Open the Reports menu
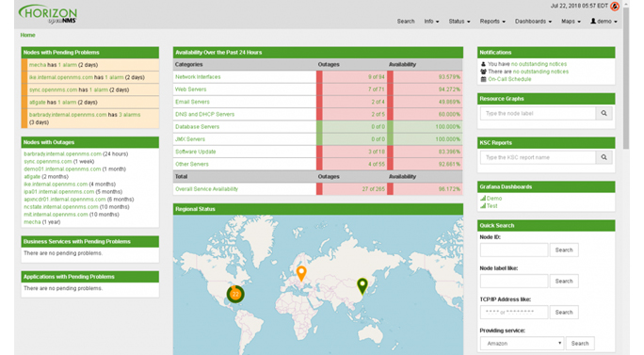 [x=492, y=21]
